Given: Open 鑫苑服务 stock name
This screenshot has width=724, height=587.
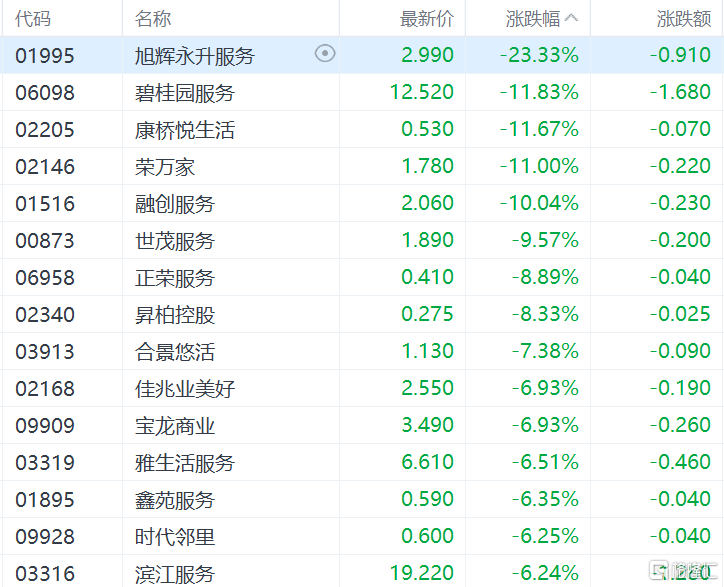Looking at the screenshot, I should point(175,499).
